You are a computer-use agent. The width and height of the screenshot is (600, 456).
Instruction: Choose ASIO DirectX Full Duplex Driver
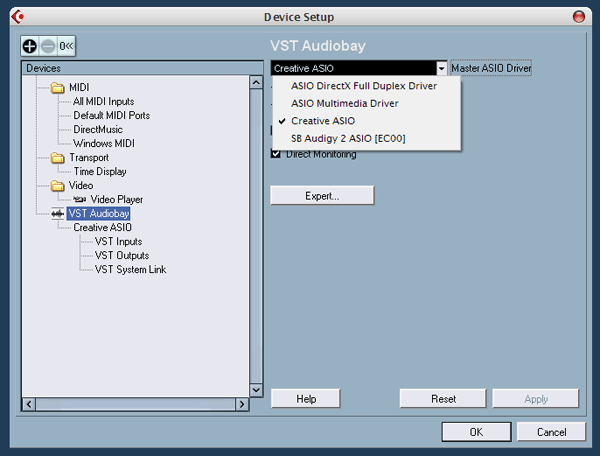(363, 86)
